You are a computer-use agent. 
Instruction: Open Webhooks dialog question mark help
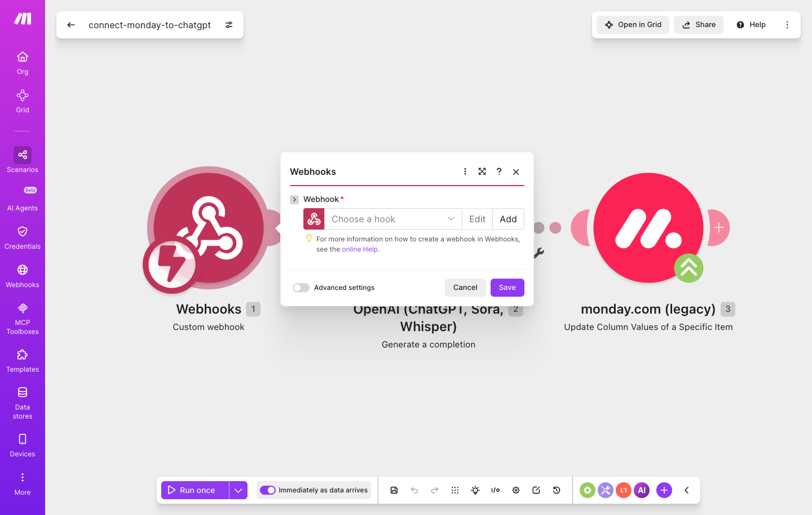[499, 171]
